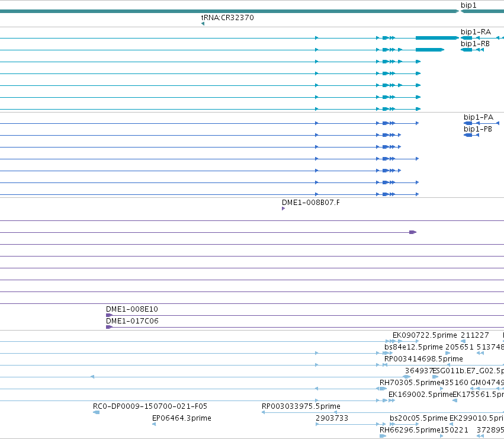The height and width of the screenshot is (439, 504).
Task: Click the RP003033975.5prime label
Action: (301, 406)
